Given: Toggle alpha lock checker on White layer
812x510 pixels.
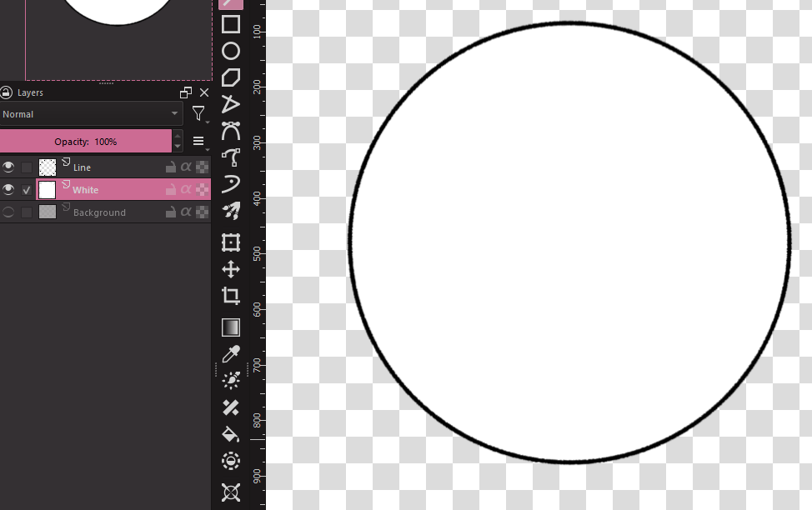Looking at the screenshot, I should click(x=203, y=189).
